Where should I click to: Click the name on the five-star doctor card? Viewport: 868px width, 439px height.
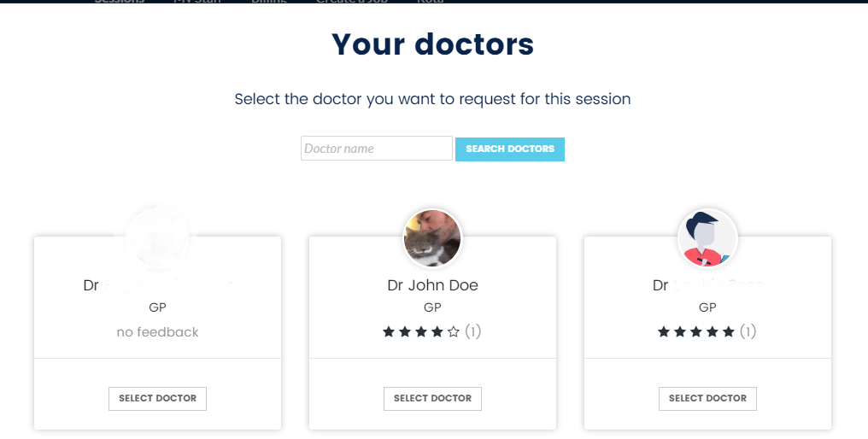tap(707, 285)
